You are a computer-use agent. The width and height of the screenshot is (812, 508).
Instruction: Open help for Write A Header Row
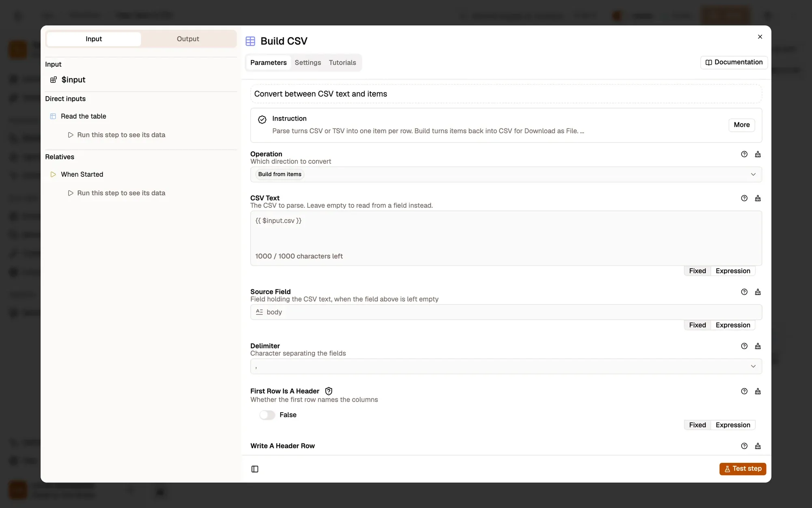(744, 446)
